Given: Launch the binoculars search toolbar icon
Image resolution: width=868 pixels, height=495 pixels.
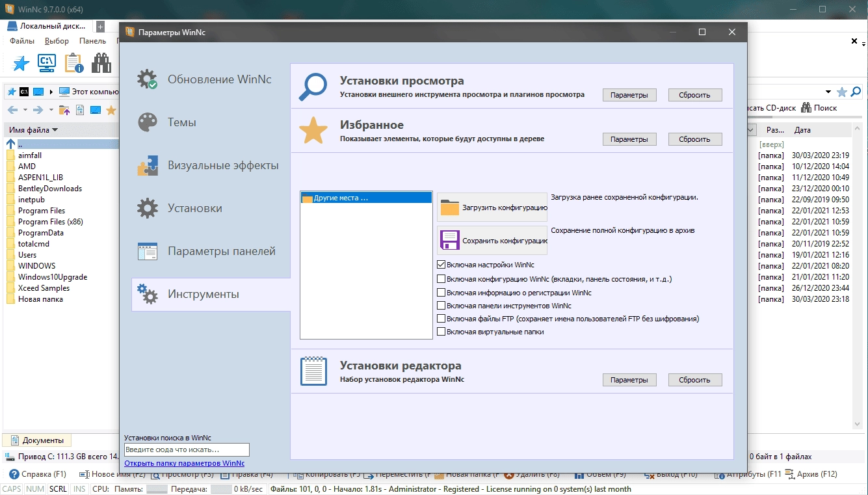Looking at the screenshot, I should click(101, 63).
